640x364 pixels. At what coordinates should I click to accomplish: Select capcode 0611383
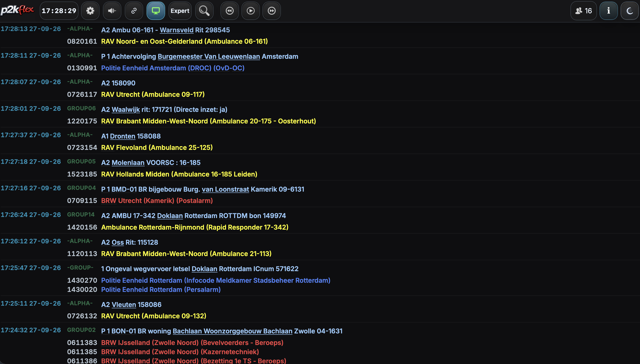click(x=82, y=343)
